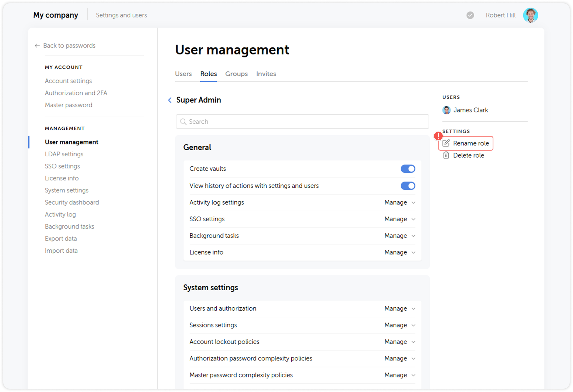The image size is (573, 392).
Task: Toggle View history of actions switch
Action: pyautogui.click(x=408, y=186)
